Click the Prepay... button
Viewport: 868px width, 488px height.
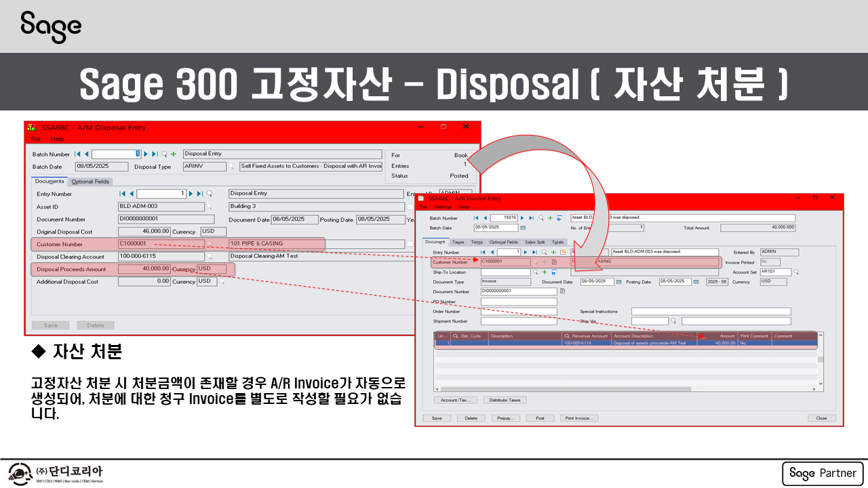click(x=505, y=418)
